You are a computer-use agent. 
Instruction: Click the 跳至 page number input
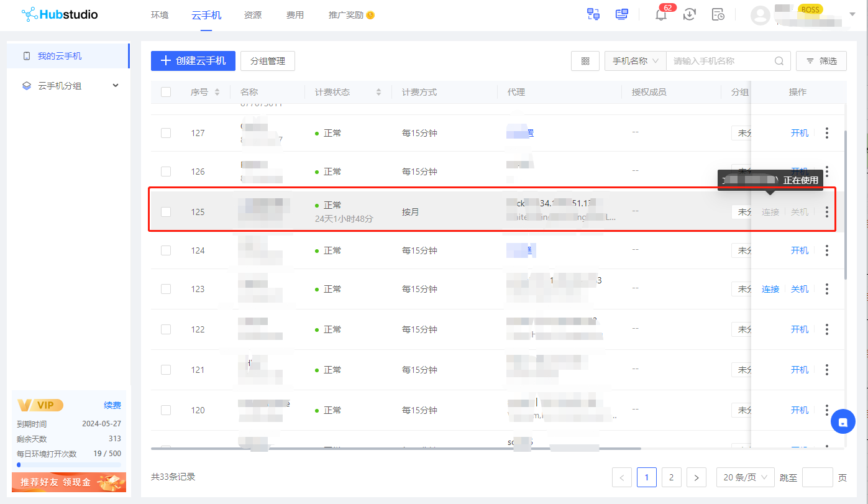pos(817,477)
